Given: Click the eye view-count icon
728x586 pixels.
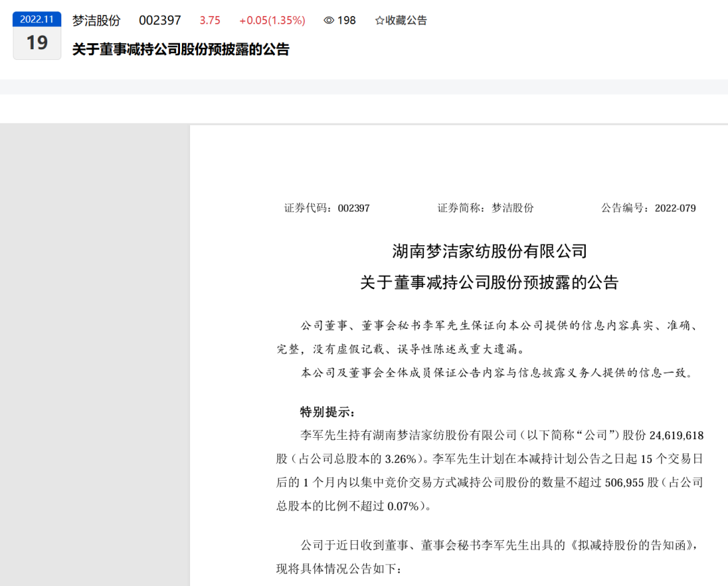Looking at the screenshot, I should 329,20.
